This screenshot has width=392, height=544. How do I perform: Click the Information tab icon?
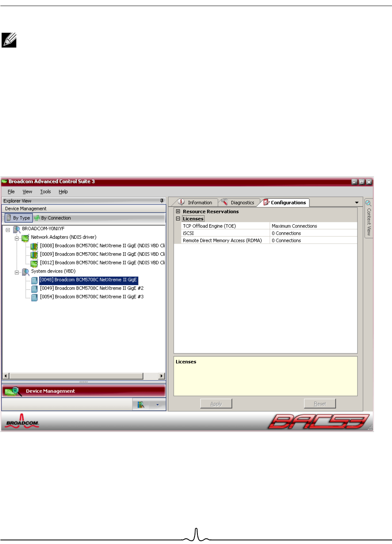182,202
